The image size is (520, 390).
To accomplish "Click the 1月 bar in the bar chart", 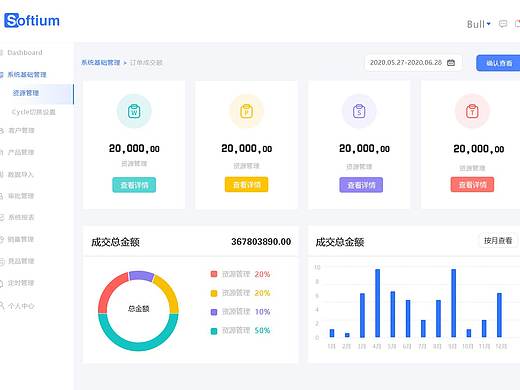I will pyautogui.click(x=332, y=333).
